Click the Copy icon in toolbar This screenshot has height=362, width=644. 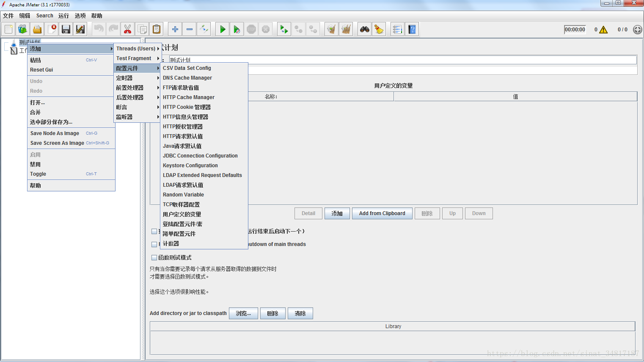142,29
